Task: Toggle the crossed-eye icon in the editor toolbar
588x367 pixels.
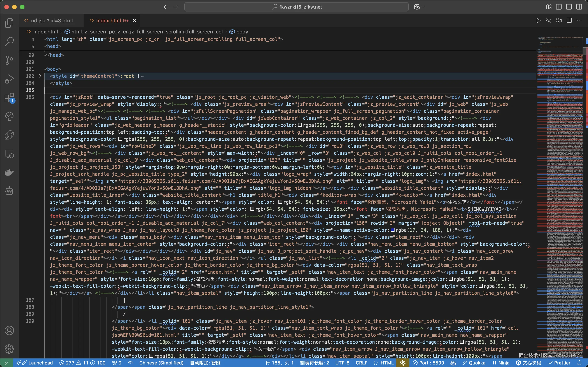Action: coord(548,20)
